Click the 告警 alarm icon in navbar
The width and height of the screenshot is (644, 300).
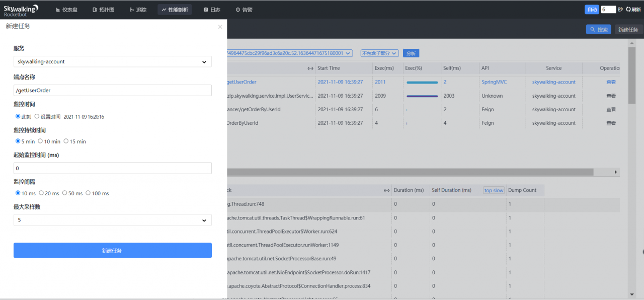(238, 10)
